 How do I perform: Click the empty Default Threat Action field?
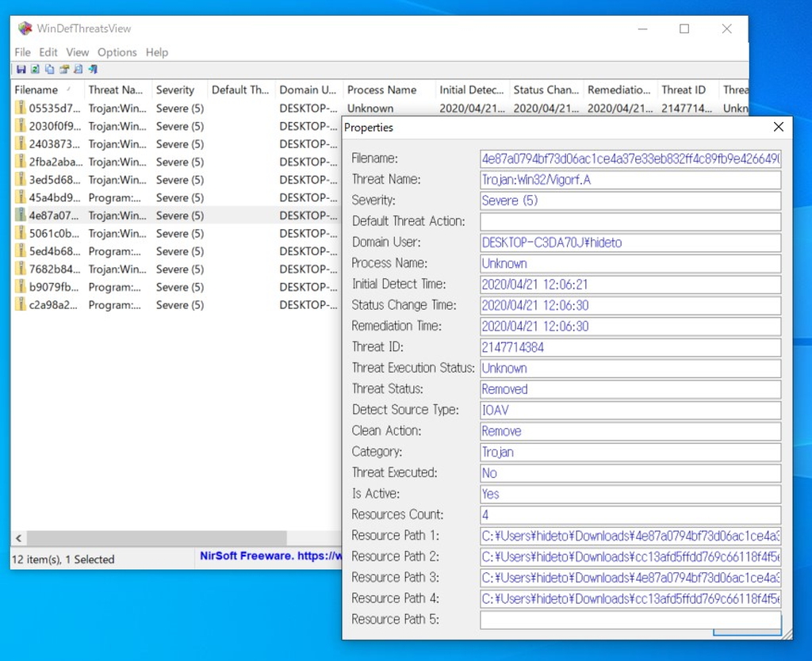630,222
